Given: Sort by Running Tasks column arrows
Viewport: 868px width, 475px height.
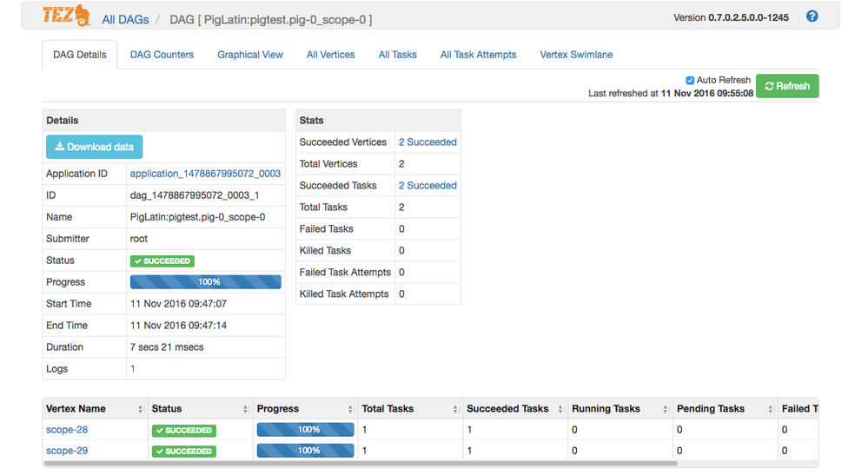Looking at the screenshot, I should (666, 409).
